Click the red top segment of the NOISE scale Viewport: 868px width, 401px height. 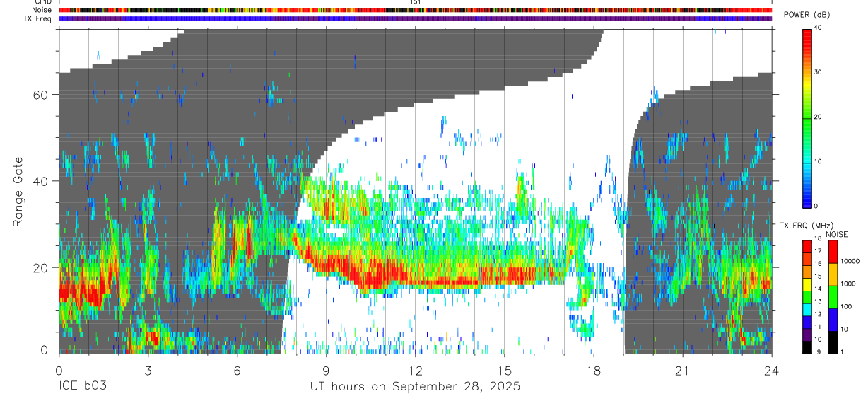(833, 252)
